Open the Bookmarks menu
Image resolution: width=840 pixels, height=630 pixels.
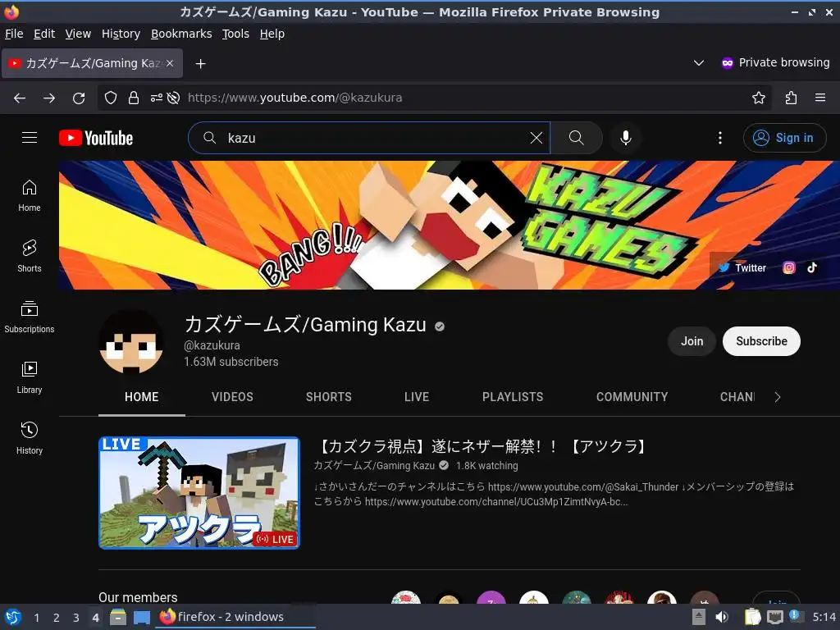(x=181, y=34)
